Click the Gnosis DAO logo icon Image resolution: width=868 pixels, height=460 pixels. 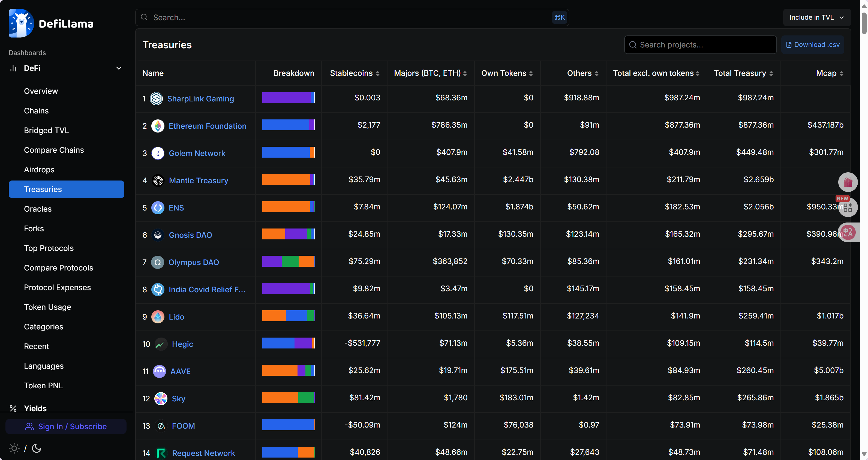click(x=158, y=235)
